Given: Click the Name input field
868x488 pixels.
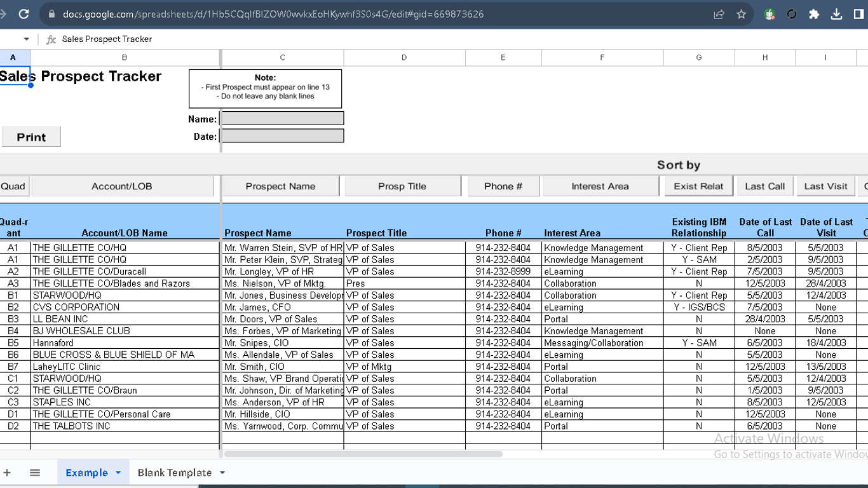Looking at the screenshot, I should [x=282, y=119].
